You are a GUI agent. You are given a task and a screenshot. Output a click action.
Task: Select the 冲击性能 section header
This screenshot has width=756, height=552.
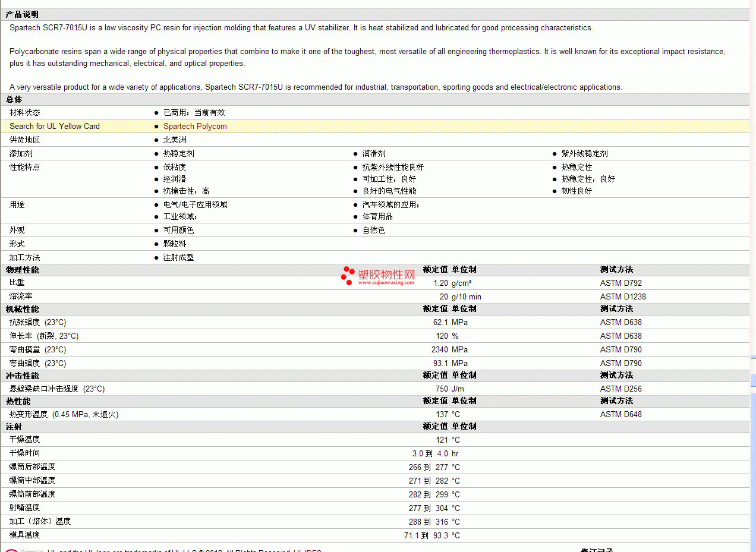[x=22, y=376]
